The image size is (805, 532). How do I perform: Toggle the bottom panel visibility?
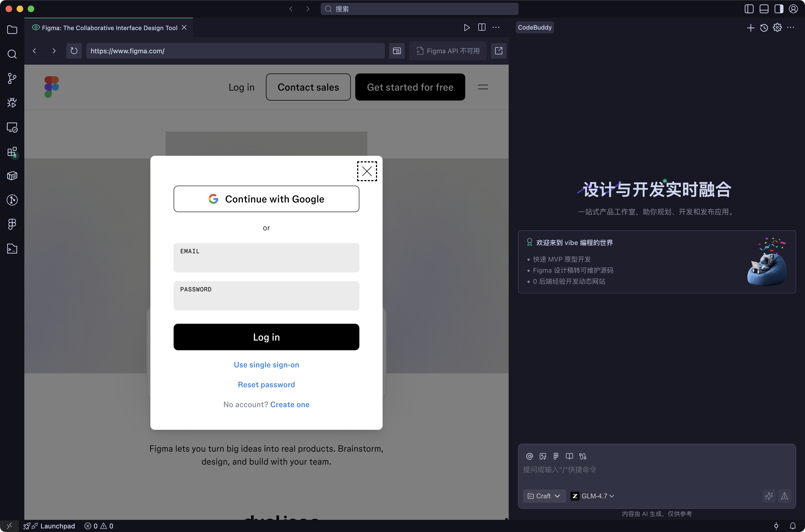[x=764, y=9]
